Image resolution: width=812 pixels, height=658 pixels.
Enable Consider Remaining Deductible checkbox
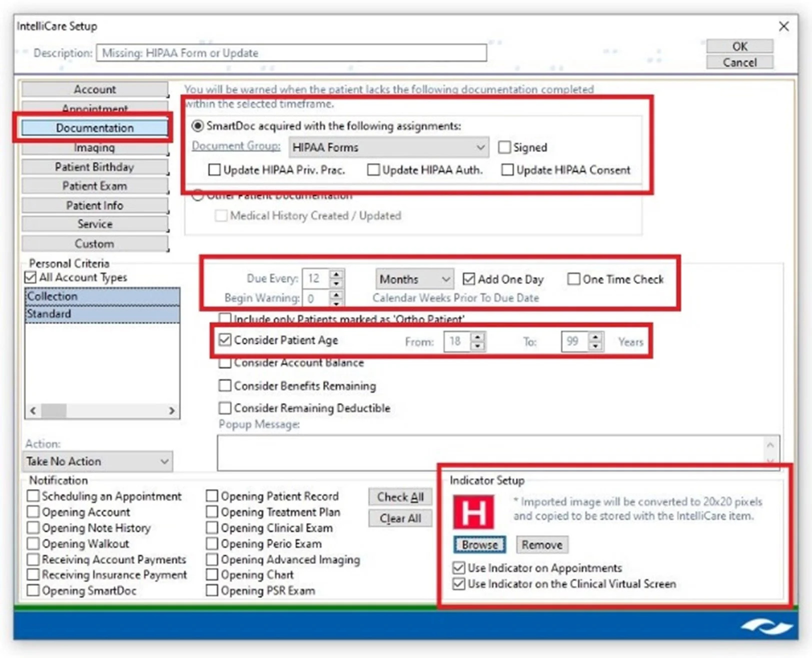point(225,408)
